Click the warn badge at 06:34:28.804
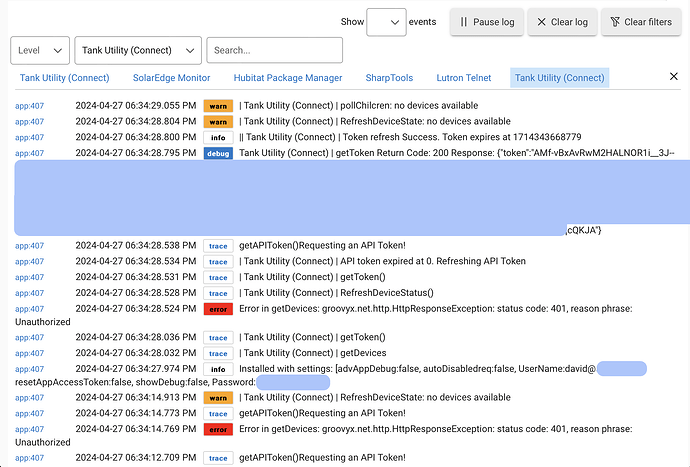 click(x=218, y=122)
